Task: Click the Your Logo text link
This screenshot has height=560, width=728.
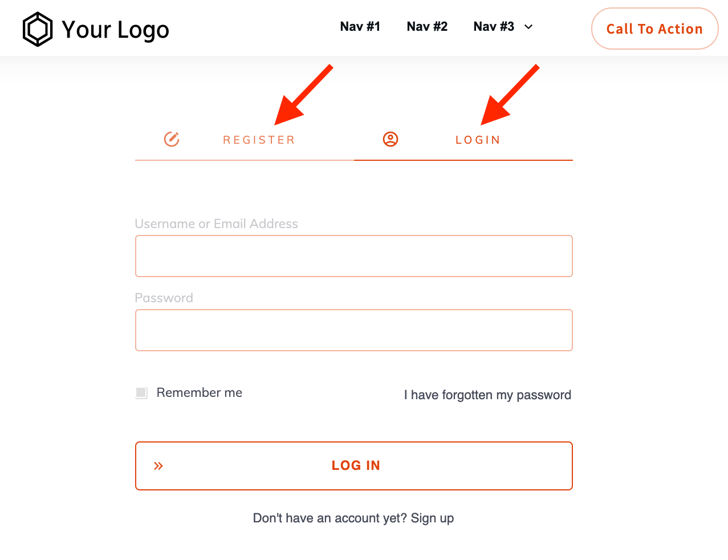Action: (116, 29)
